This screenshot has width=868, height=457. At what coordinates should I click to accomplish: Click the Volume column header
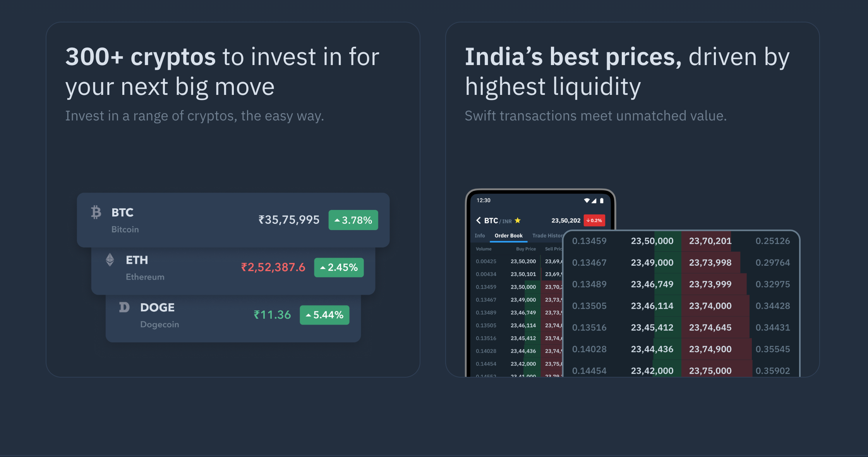[484, 249]
